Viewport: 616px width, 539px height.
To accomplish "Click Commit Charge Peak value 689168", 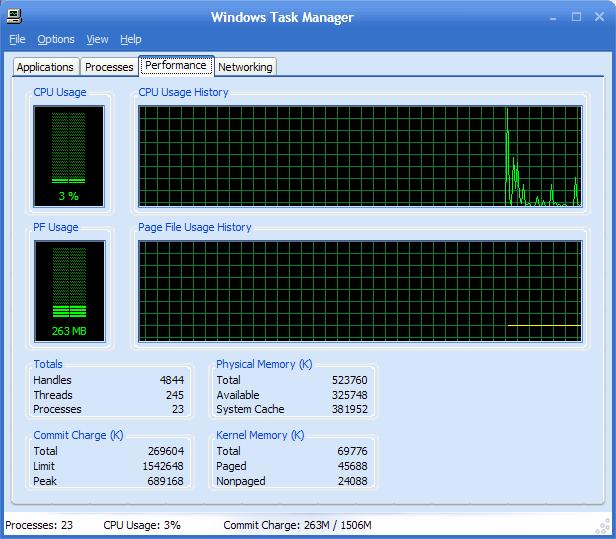I will (x=165, y=481).
